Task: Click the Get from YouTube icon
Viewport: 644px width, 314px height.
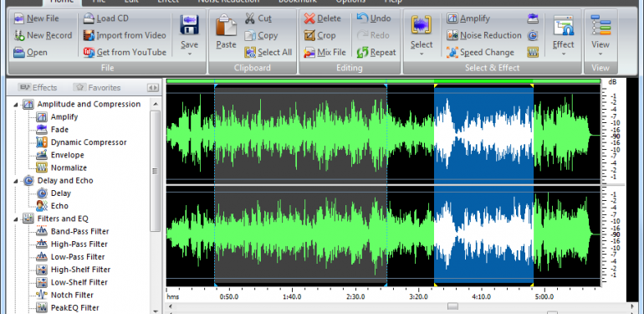Action: (x=89, y=53)
